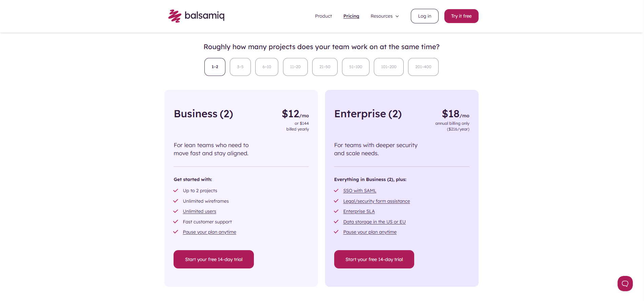The image size is (644, 301).
Task: Expand the Resources dropdown
Action: pyautogui.click(x=384, y=16)
